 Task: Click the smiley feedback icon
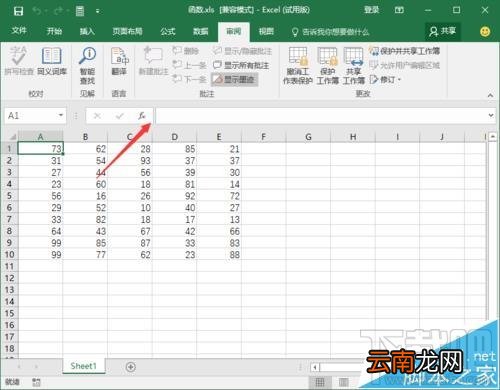pyautogui.click(x=485, y=32)
